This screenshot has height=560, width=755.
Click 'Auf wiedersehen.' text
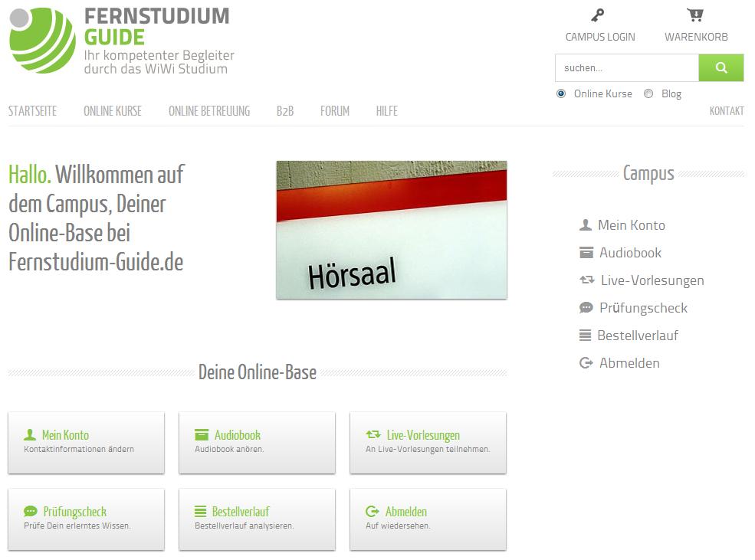pyautogui.click(x=398, y=526)
